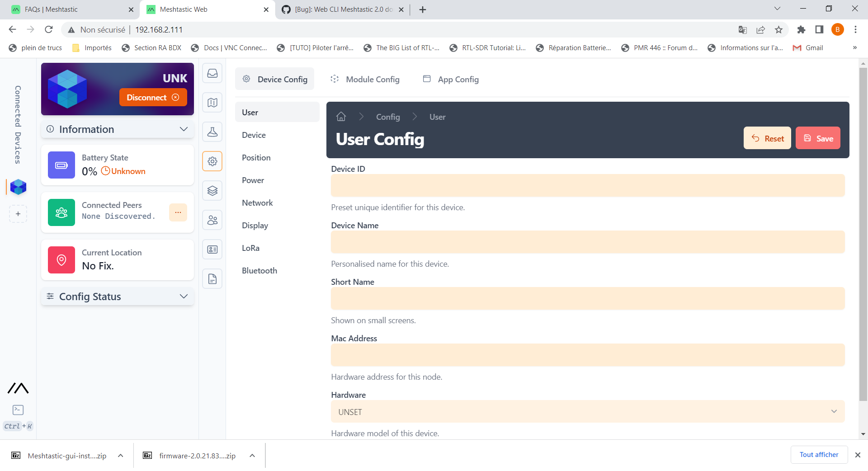Open the map view icon
868x471 pixels.
pyautogui.click(x=212, y=103)
